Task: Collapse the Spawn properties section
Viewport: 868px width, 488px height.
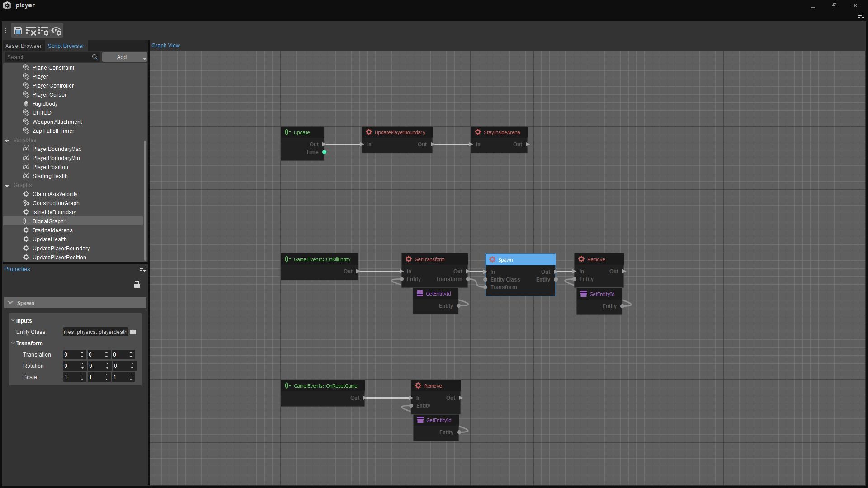Action: click(x=10, y=303)
